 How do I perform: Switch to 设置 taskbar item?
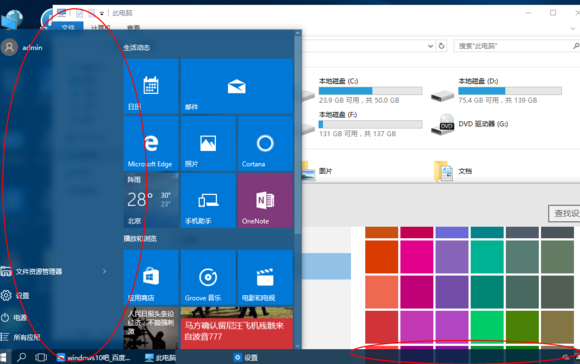click(246, 357)
